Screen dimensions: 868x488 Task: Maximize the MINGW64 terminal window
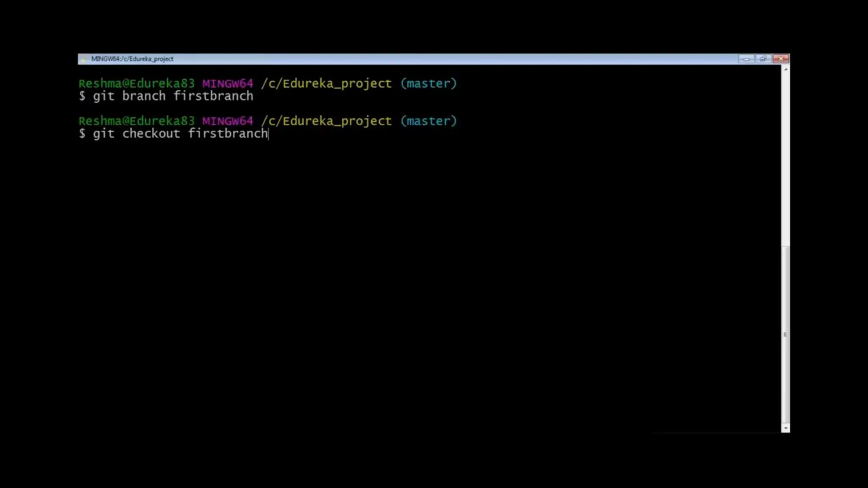[763, 59]
